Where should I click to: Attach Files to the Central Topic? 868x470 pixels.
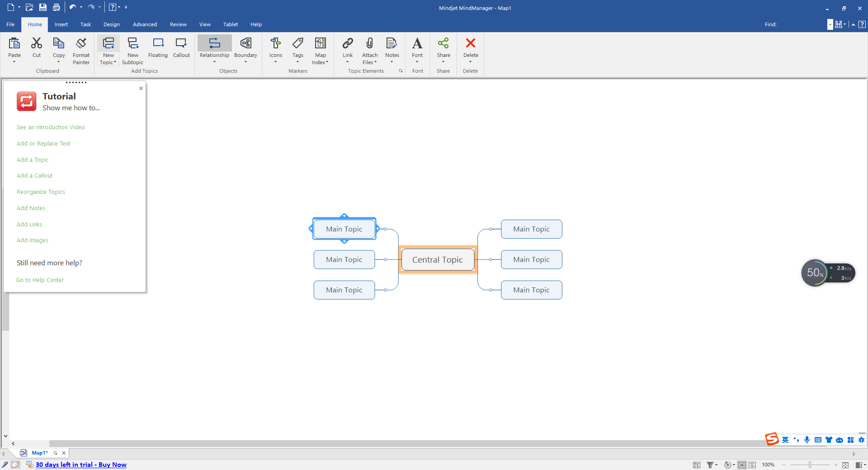click(369, 50)
